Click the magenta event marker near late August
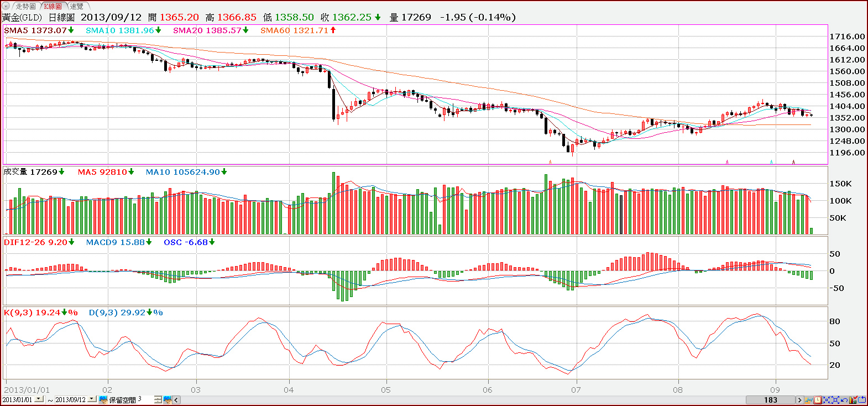 pos(727,162)
